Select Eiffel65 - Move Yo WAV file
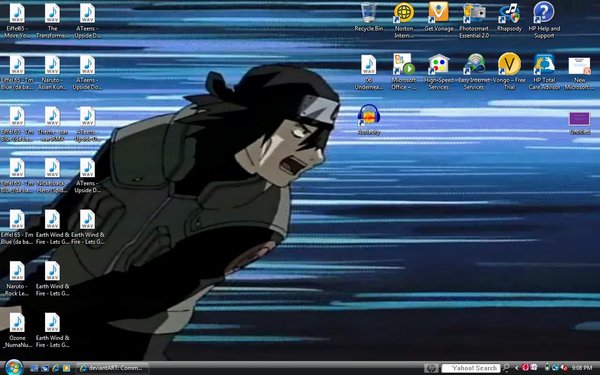The width and height of the screenshot is (600, 375). 17,20
